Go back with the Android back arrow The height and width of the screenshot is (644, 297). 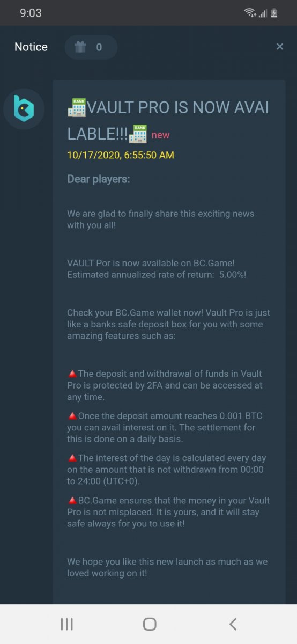pyautogui.click(x=233, y=624)
